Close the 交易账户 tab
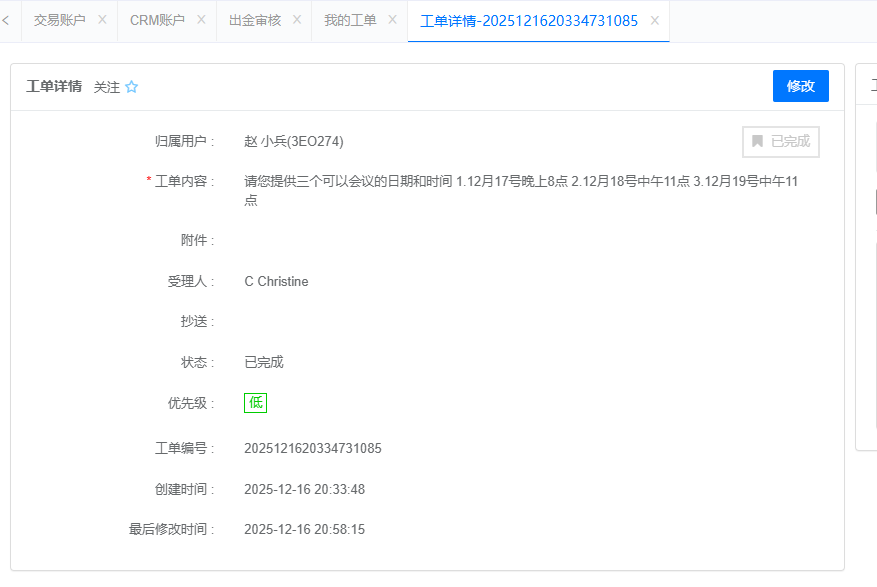This screenshot has height=587, width=877. coord(102,20)
